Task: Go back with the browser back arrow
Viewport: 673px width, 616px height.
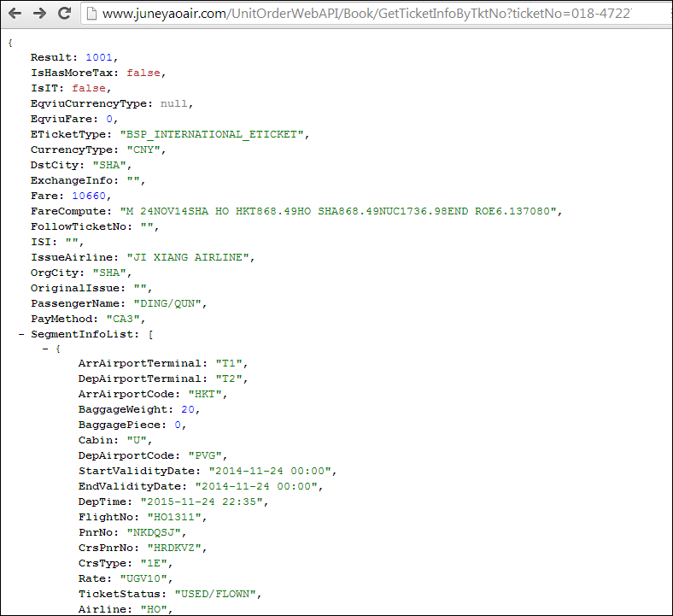Action: coord(15,14)
